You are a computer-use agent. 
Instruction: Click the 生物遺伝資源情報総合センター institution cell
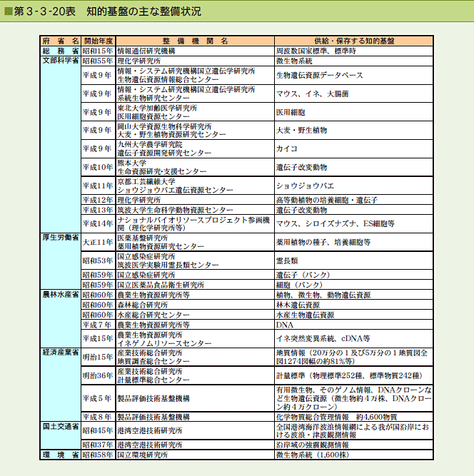[195, 75]
